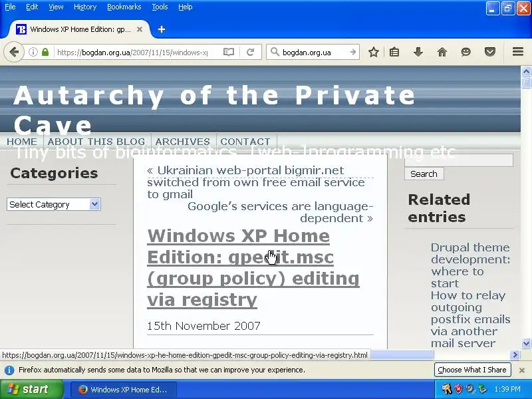Open related entry How to relay outgoing postfix emails
Viewport: 532px width, 399px height.
tap(470, 319)
